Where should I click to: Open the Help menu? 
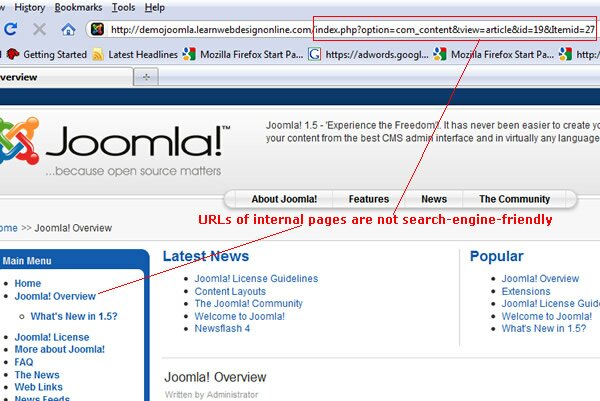[x=155, y=7]
